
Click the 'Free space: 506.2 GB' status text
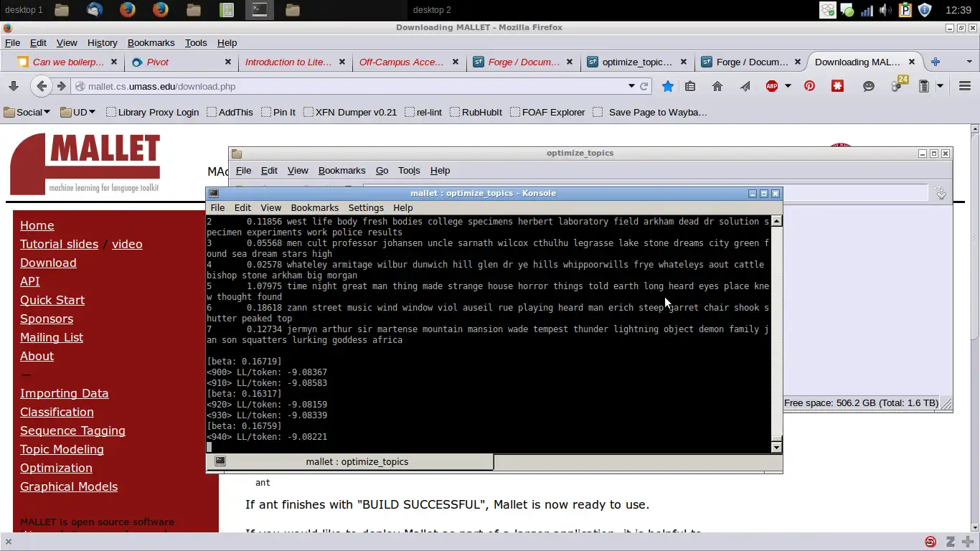[x=861, y=403]
